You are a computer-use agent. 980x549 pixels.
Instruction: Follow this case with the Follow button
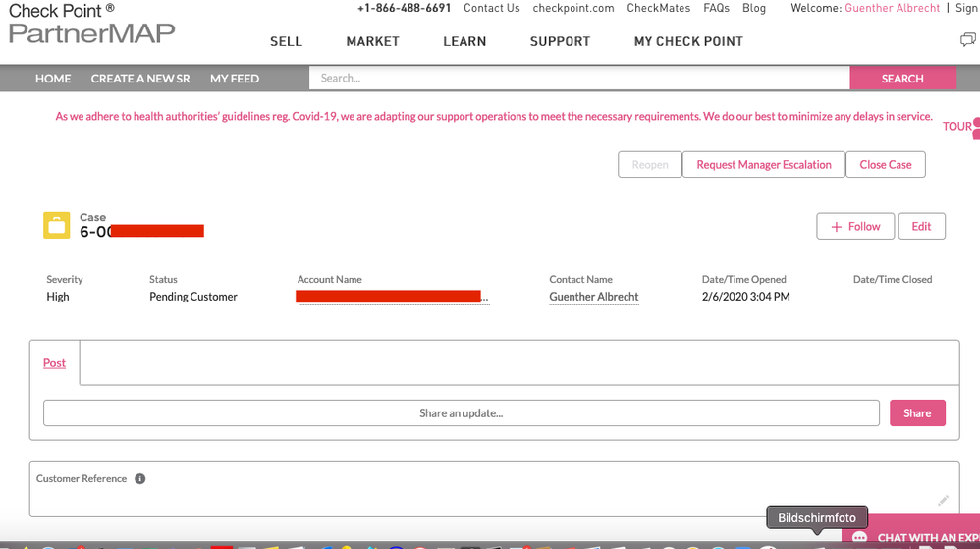(855, 226)
